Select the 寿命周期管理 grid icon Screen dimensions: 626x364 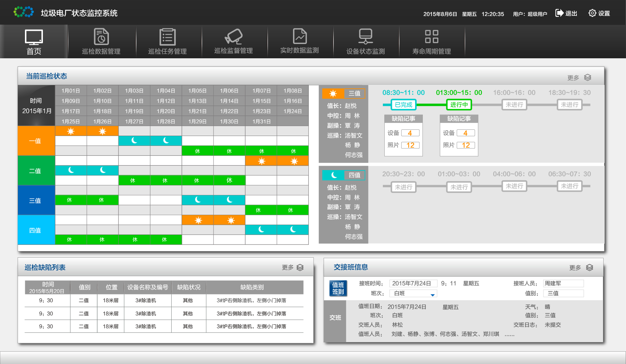[x=432, y=37]
